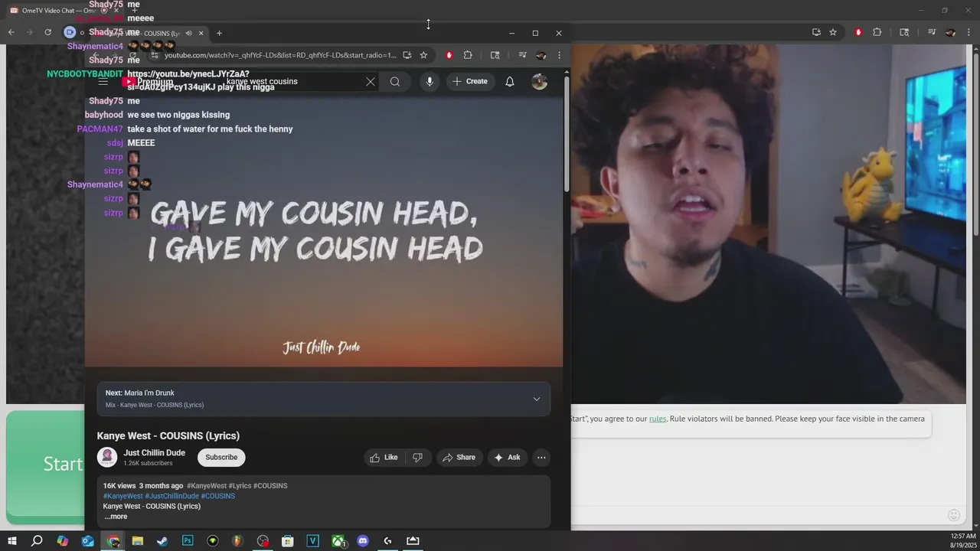Image resolution: width=980 pixels, height=551 pixels.
Task: Bookmark the YouTube page with the star
Action: click(x=423, y=55)
